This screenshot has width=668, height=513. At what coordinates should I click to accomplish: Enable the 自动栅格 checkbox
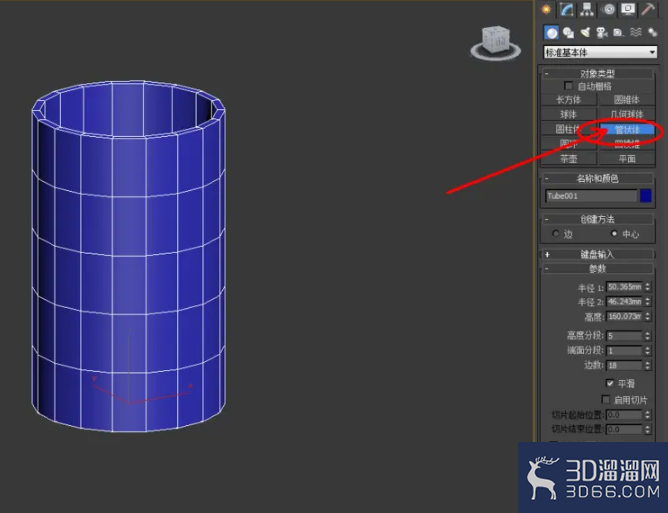click(x=568, y=86)
